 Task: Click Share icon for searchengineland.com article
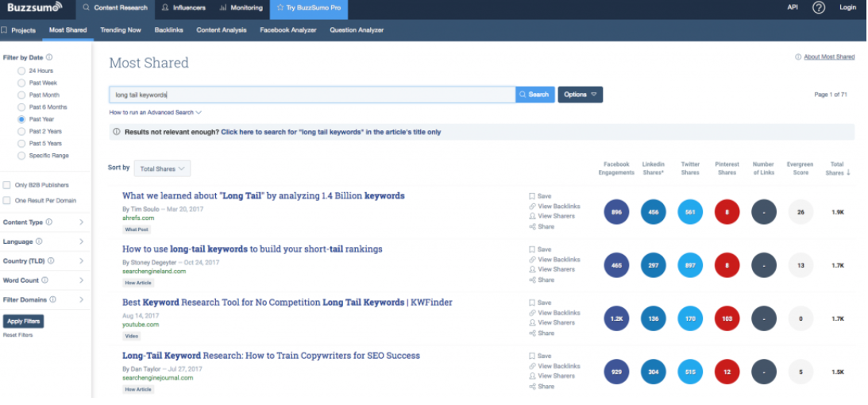pyautogui.click(x=532, y=280)
